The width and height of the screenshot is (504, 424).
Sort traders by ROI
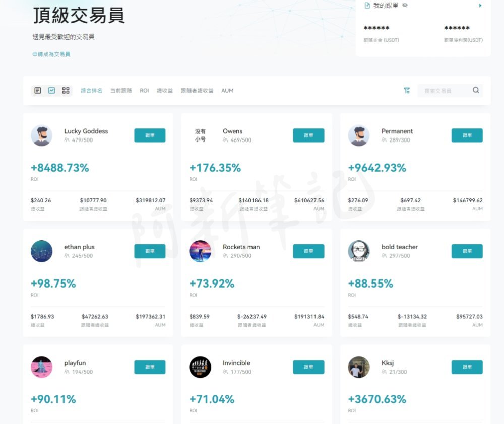pos(144,91)
